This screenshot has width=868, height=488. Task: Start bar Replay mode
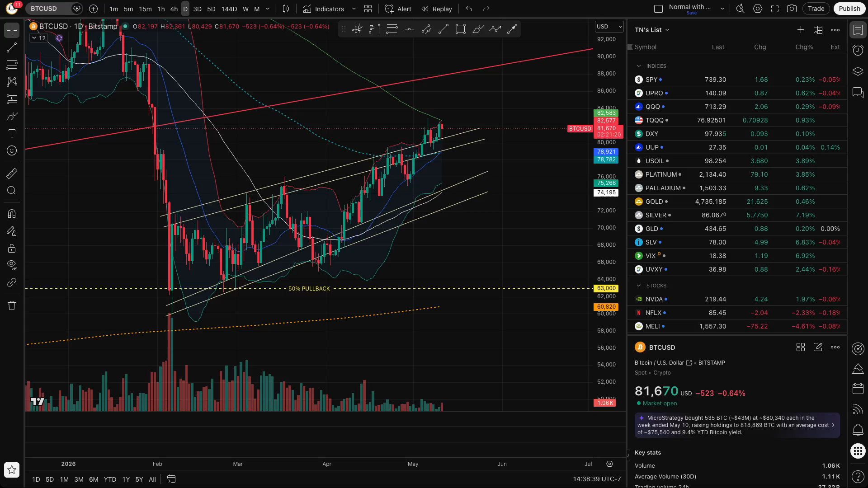437,9
